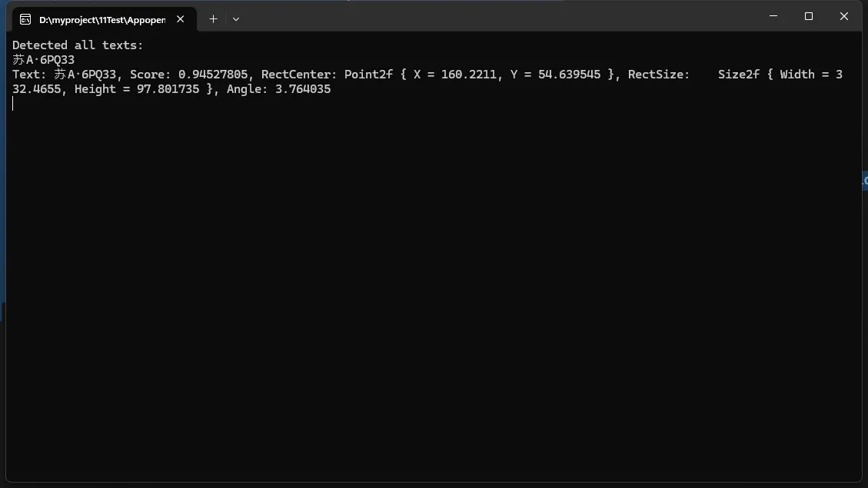Viewport: 868px width, 488px height.
Task: Click the Size2f word in output
Action: pos(739,75)
